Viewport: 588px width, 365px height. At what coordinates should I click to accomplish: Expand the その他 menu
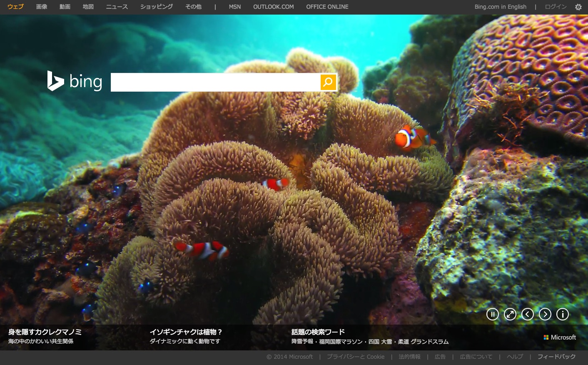pos(193,7)
